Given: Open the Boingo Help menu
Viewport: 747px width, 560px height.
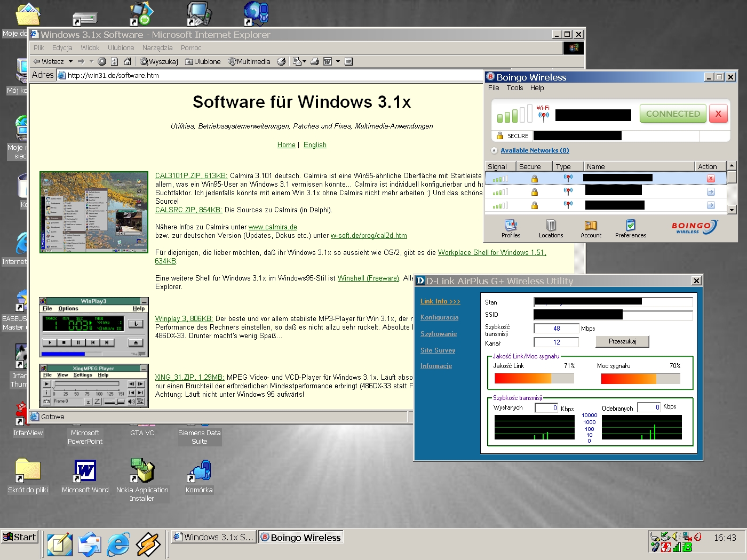Looking at the screenshot, I should (537, 88).
